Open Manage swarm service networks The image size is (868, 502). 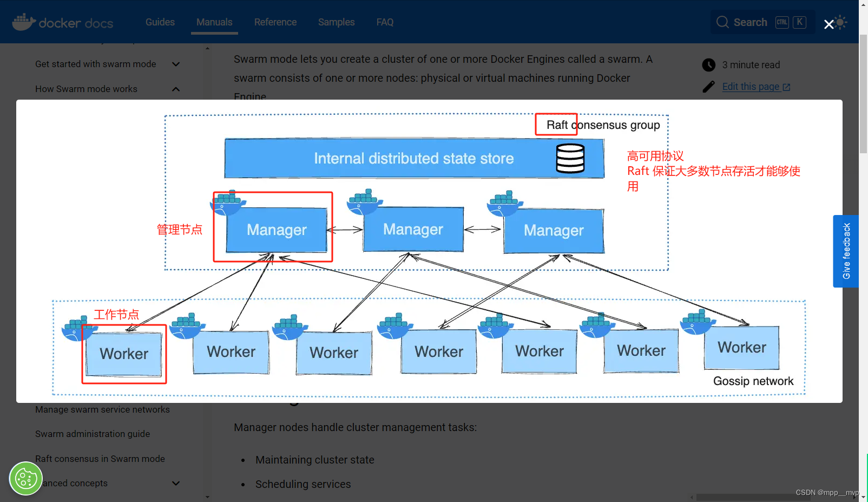pos(102,409)
